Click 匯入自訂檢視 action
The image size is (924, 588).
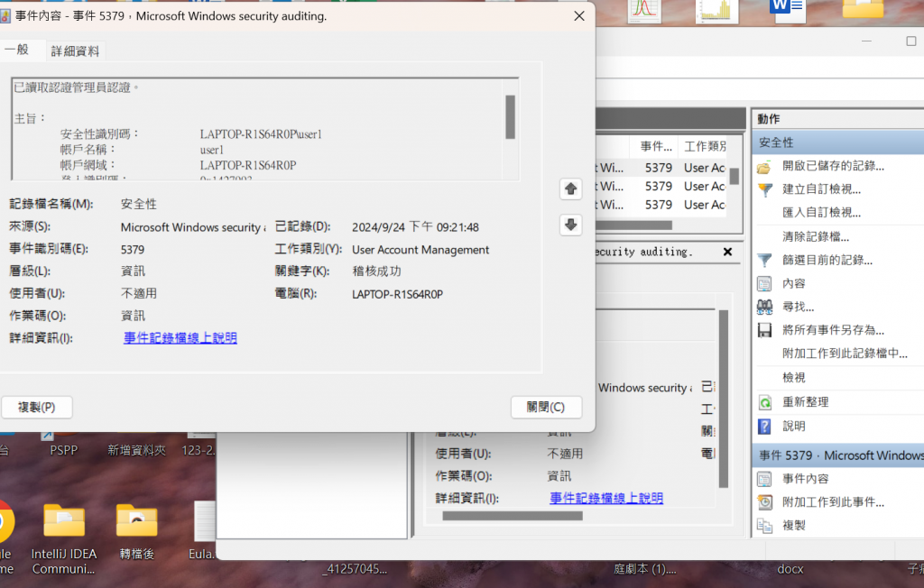click(x=821, y=213)
